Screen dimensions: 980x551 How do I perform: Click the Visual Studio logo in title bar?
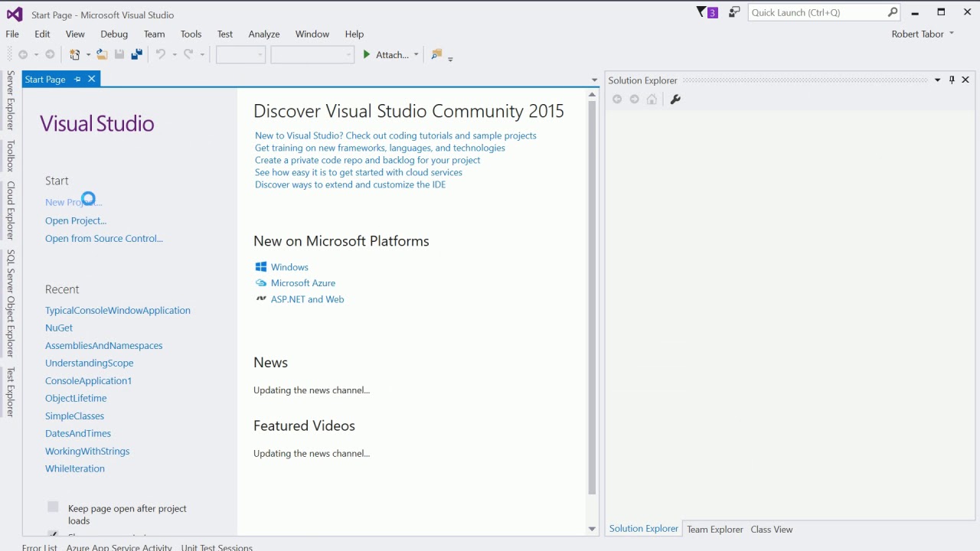pos(15,15)
